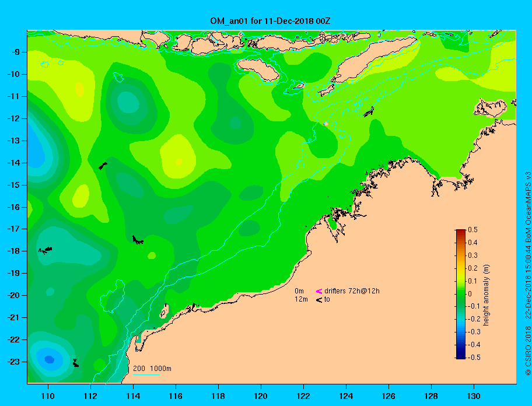Viewport: 532px width, 406px height.
Task: Click latitude tick label -16
Action: coord(14,207)
